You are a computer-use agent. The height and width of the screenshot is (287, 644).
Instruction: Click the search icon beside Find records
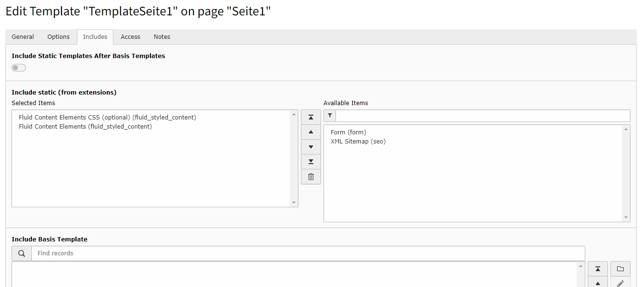(x=22, y=253)
